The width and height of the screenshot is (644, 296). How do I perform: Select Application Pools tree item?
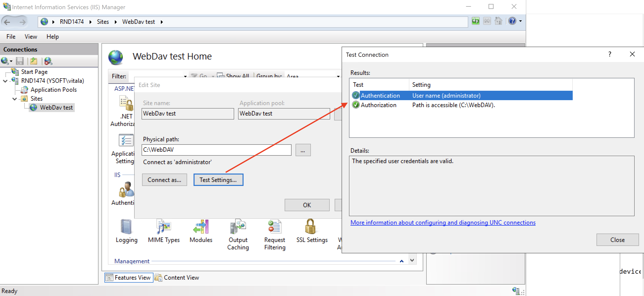pos(53,90)
